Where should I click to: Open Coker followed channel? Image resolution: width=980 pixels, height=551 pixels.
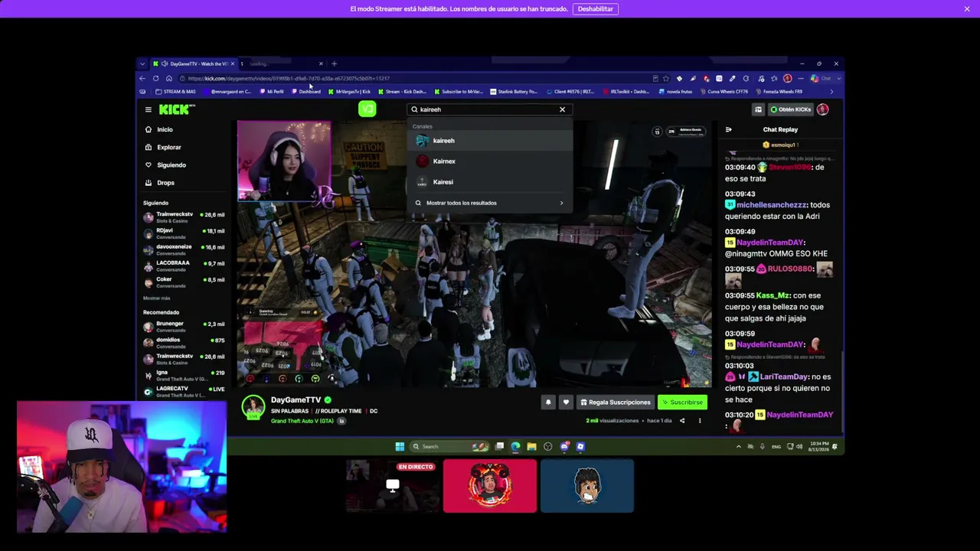184,282
